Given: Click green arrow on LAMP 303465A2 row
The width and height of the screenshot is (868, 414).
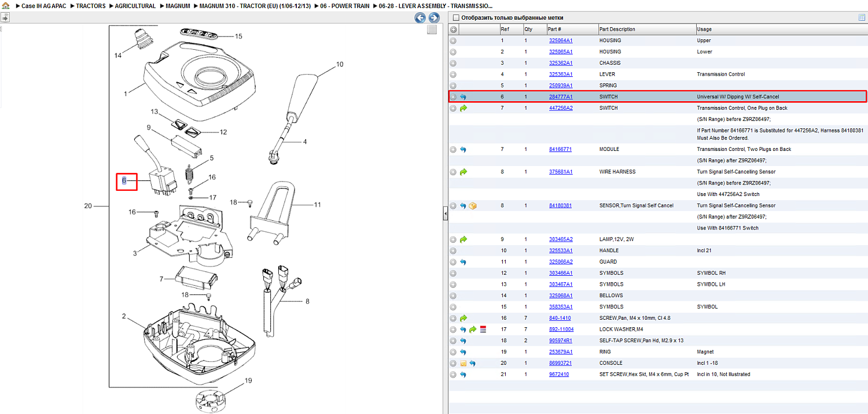Looking at the screenshot, I should [463, 239].
